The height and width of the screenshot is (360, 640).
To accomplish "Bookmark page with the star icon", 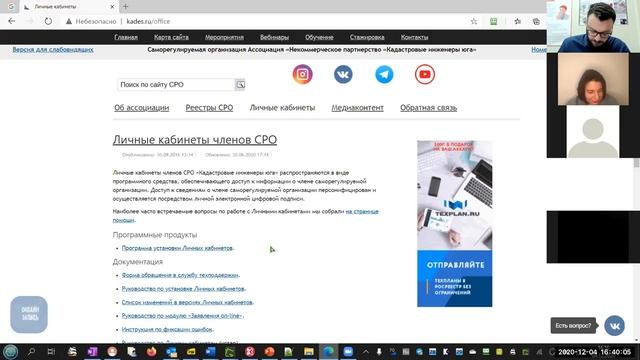I will (x=474, y=21).
